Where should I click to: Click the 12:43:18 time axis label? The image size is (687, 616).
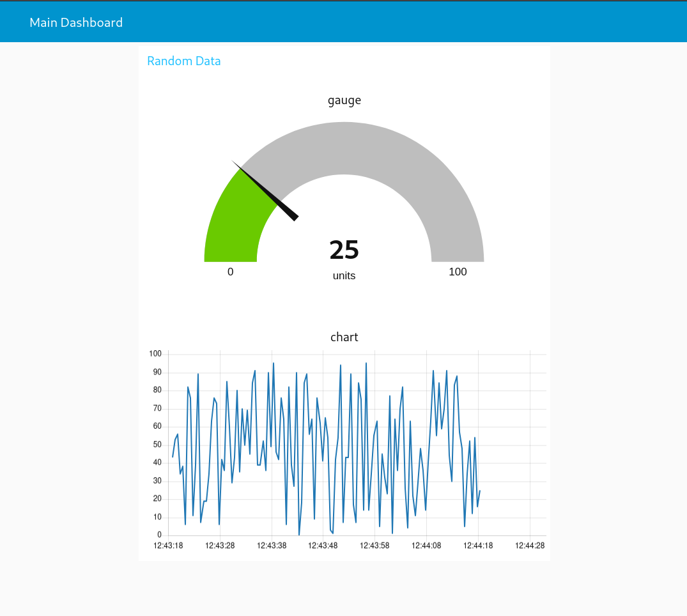(169, 546)
